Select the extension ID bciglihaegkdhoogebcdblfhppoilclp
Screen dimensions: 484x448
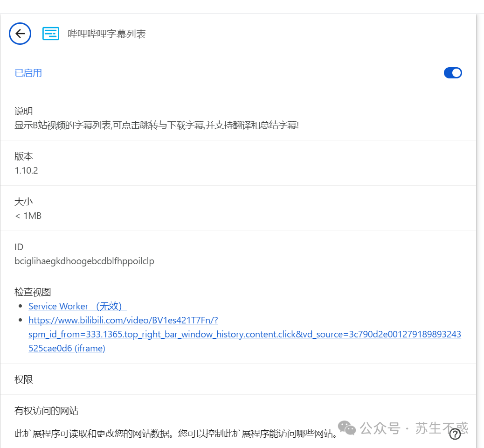point(84,261)
